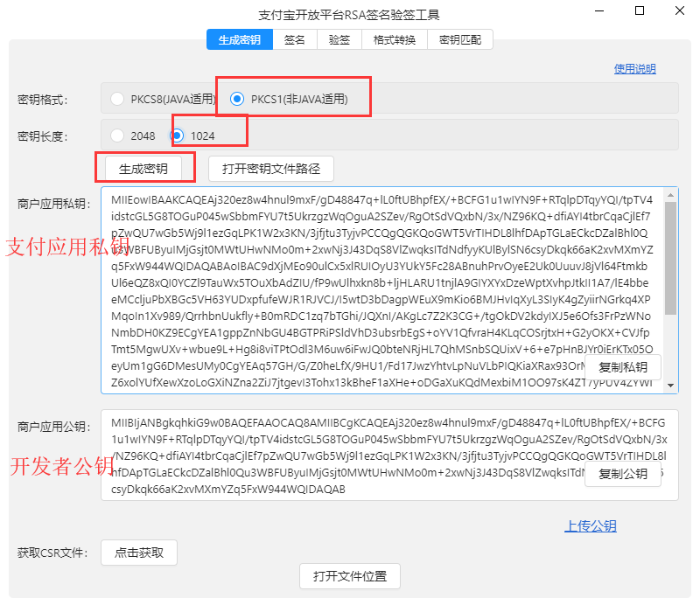Select the 格式转换 tab
This screenshot has width=700, height=612.
pos(395,39)
